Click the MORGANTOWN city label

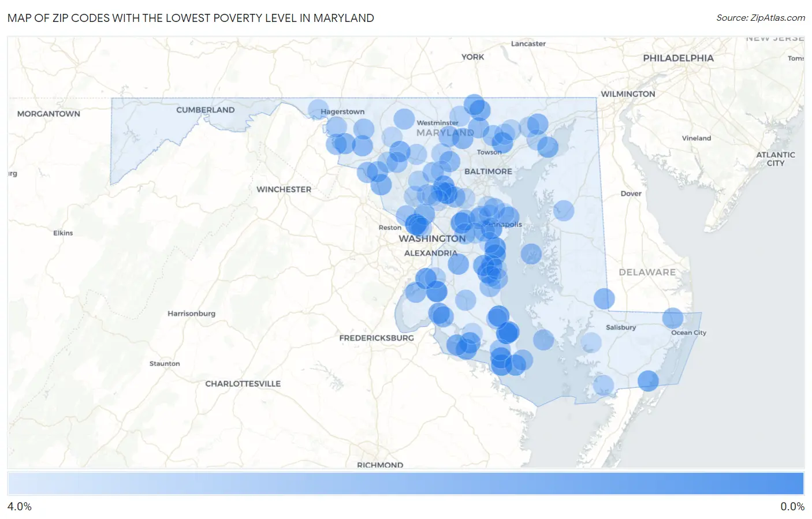tap(49, 114)
